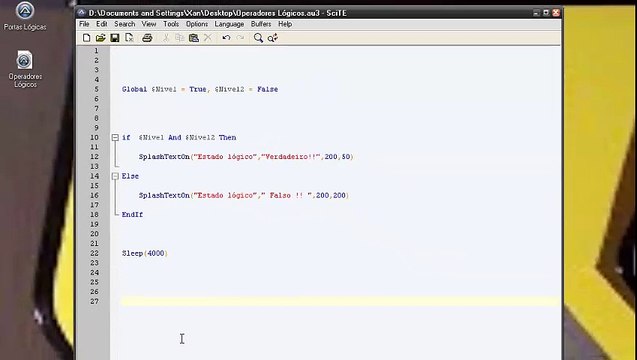
Task: Place cursor in highlighted line 27
Action: 340,301
